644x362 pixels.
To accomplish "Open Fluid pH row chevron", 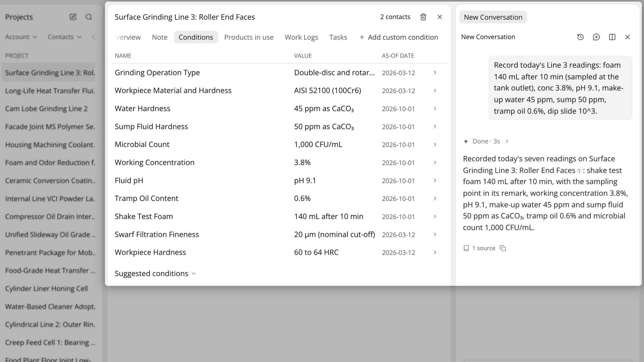I will point(435,181).
